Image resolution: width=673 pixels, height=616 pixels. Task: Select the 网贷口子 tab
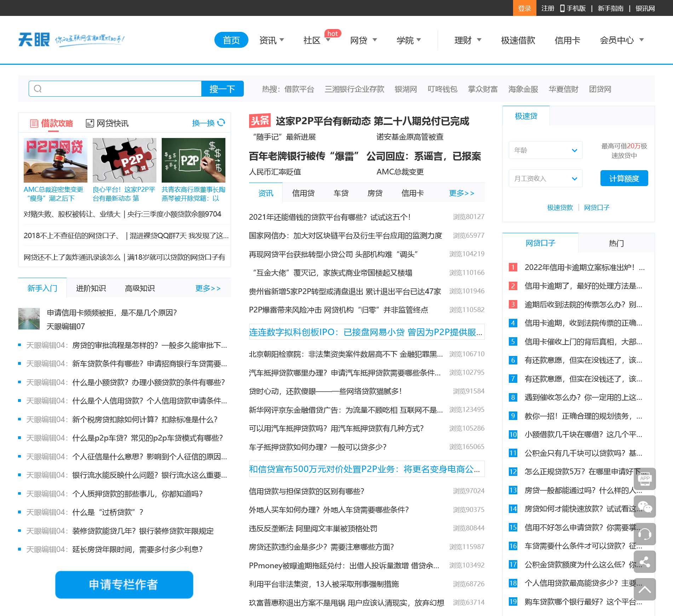click(x=540, y=243)
